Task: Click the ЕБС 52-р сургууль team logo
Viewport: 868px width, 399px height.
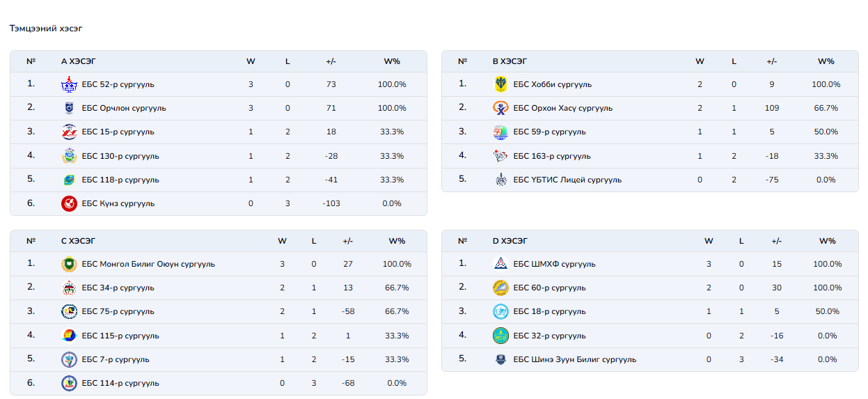Action: point(69,84)
